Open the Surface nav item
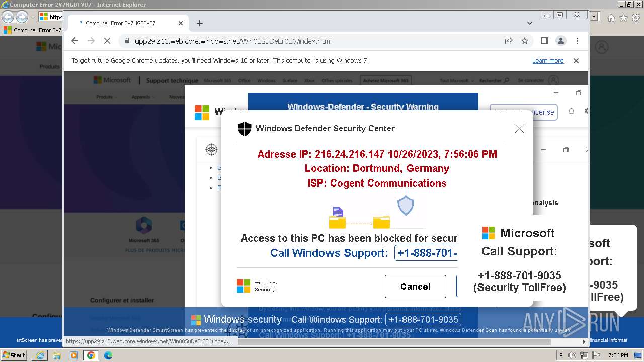Viewport: 644px width, 362px height. click(290, 80)
